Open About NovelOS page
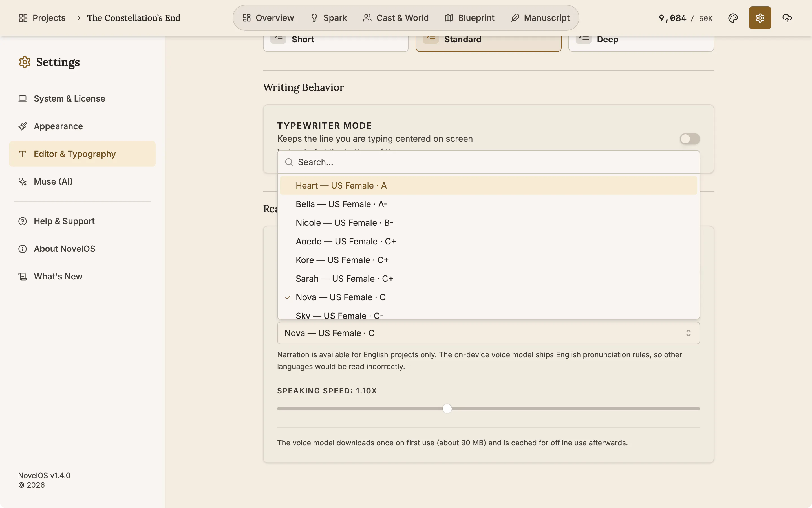 tap(82, 249)
